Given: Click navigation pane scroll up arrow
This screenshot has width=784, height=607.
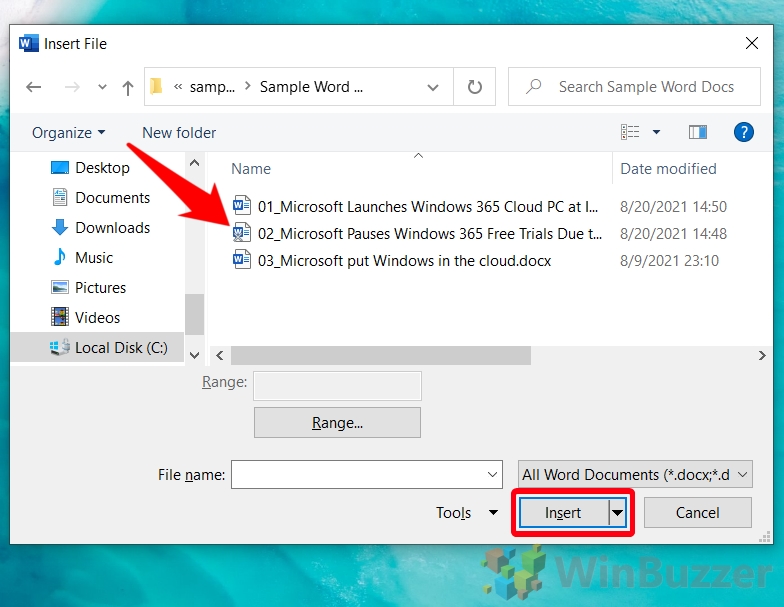Looking at the screenshot, I should coord(194,163).
